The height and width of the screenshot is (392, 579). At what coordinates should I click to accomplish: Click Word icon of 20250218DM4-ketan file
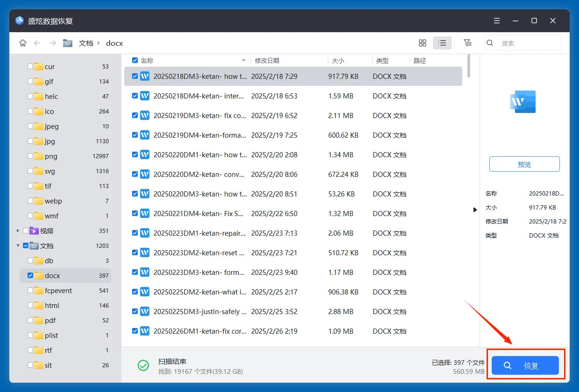point(145,96)
